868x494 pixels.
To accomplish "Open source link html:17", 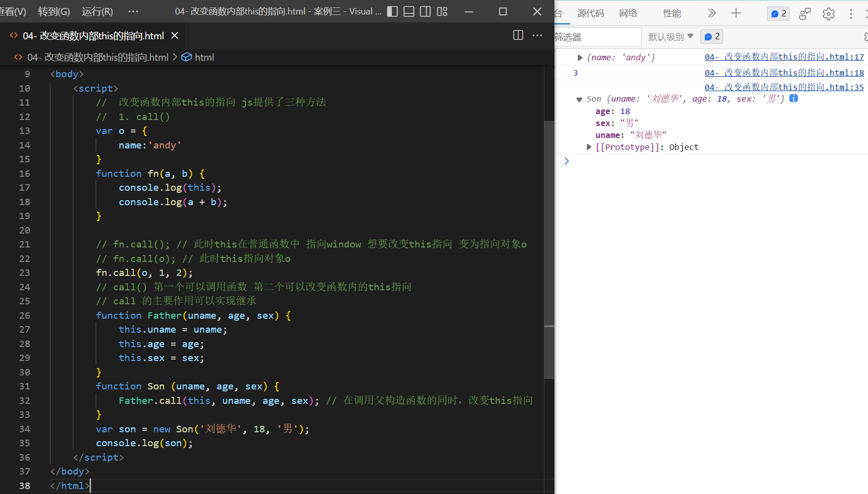I will (x=784, y=57).
